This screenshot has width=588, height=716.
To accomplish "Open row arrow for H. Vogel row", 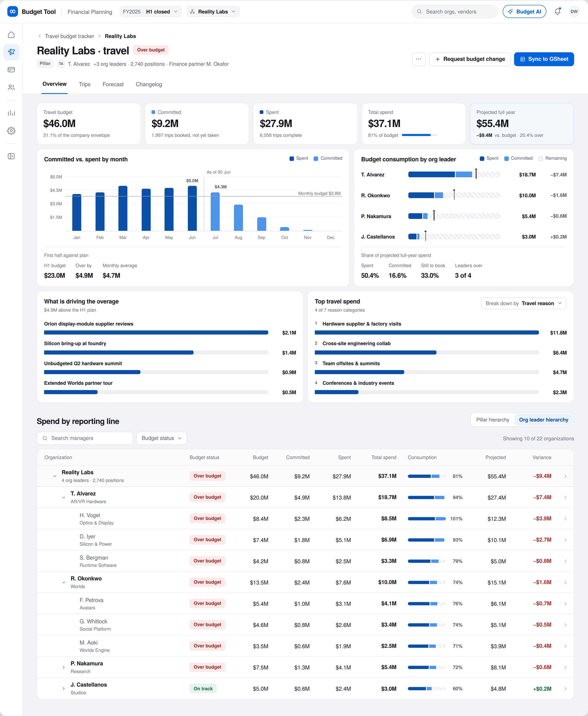I will 565,519.
